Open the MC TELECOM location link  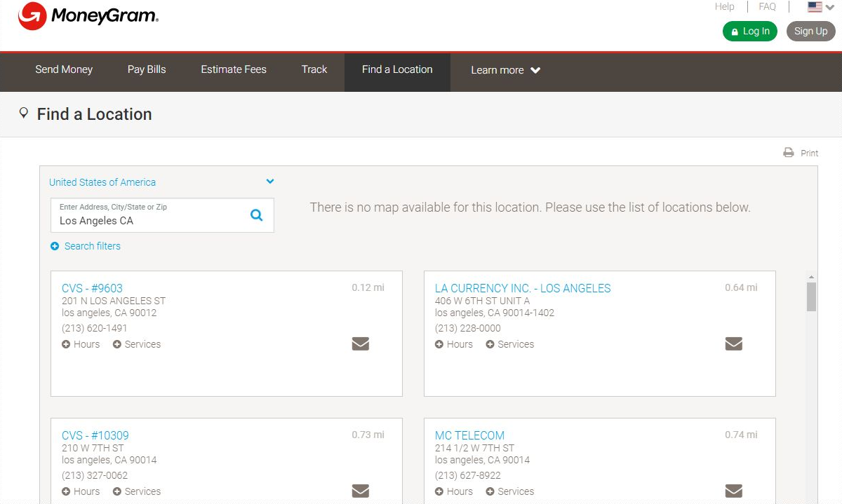(469, 435)
